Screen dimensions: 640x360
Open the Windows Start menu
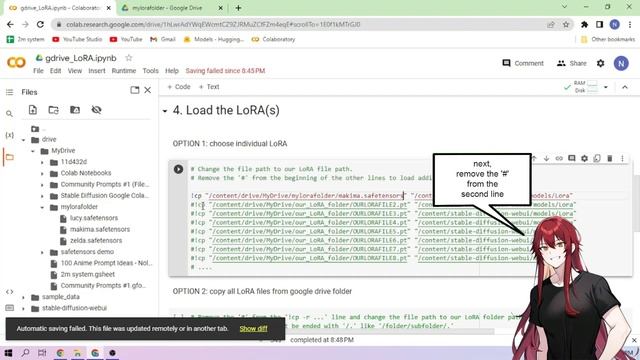pyautogui.click(x=8, y=353)
